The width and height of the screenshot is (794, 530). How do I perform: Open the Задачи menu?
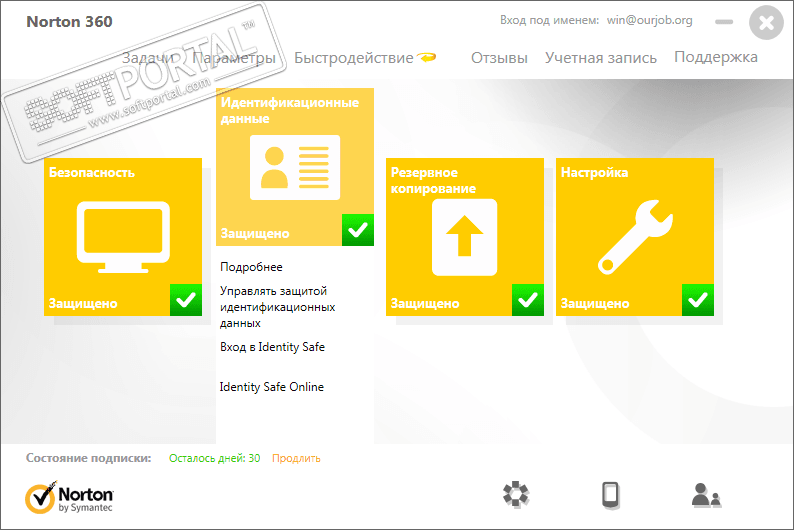coord(148,58)
